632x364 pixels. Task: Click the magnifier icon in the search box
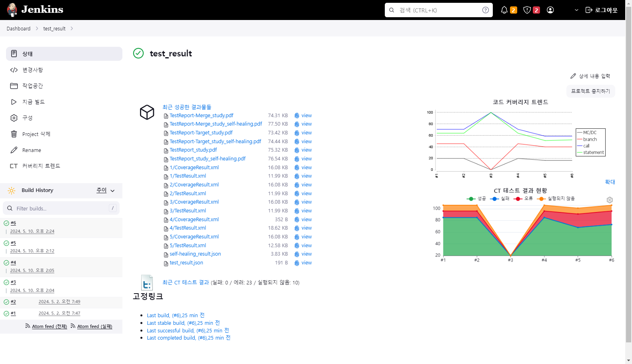[392, 10]
